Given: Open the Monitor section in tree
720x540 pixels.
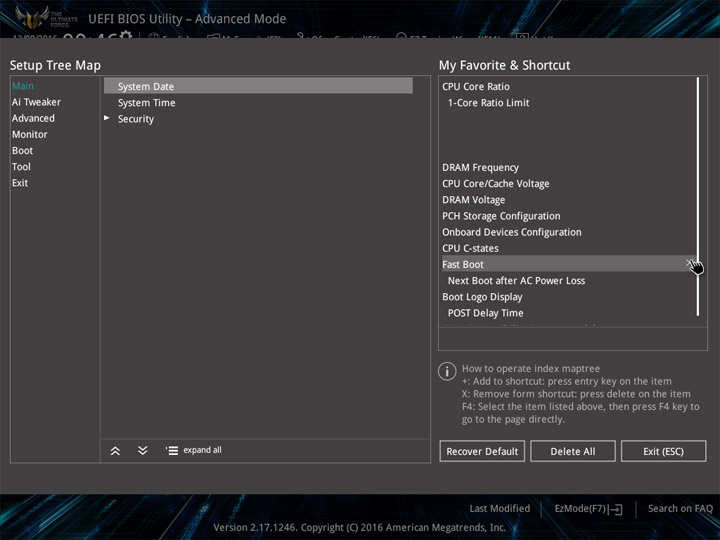Looking at the screenshot, I should (x=30, y=134).
